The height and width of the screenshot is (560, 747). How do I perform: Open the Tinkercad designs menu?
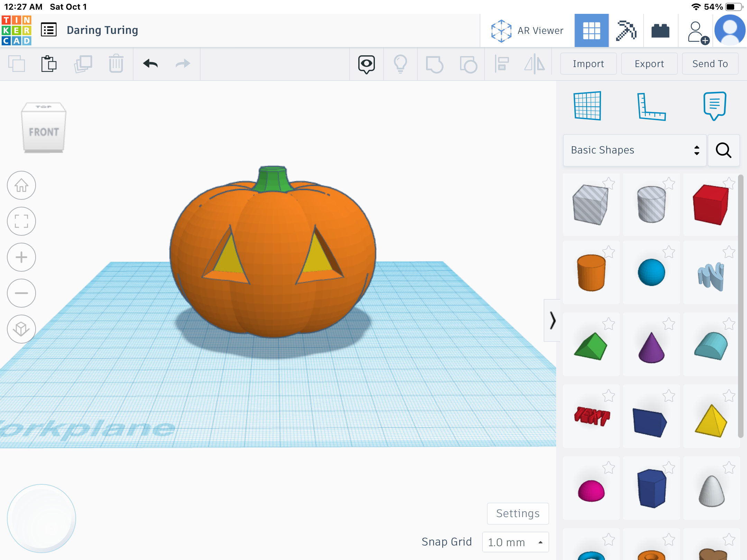point(49,30)
